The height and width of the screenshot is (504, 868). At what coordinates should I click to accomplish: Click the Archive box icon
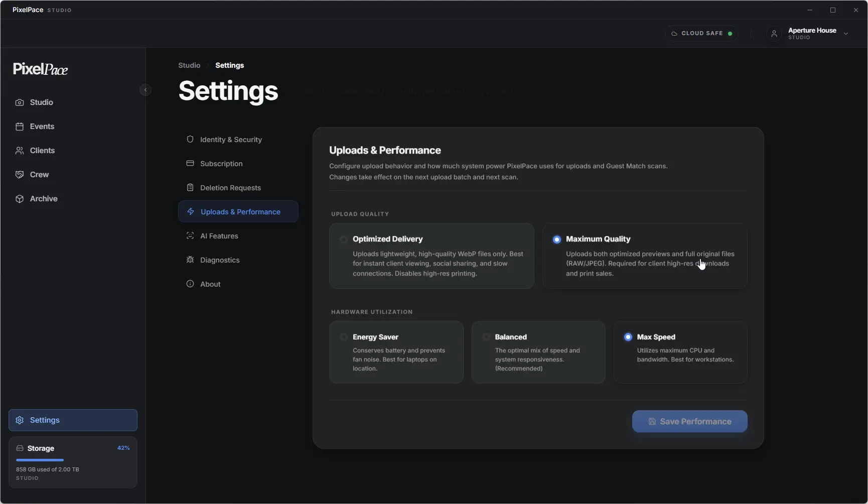[20, 199]
